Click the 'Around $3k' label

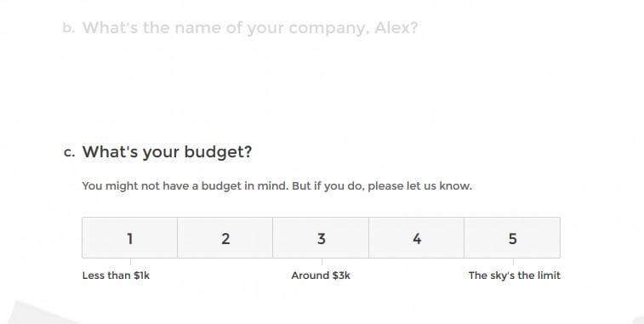pyautogui.click(x=321, y=276)
